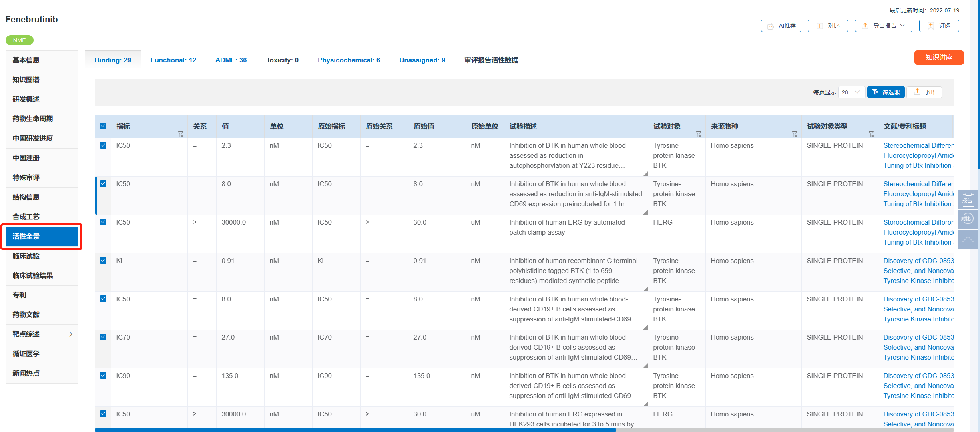
Task: Open the 导出报告 dropdown chevron
Action: (x=902, y=26)
